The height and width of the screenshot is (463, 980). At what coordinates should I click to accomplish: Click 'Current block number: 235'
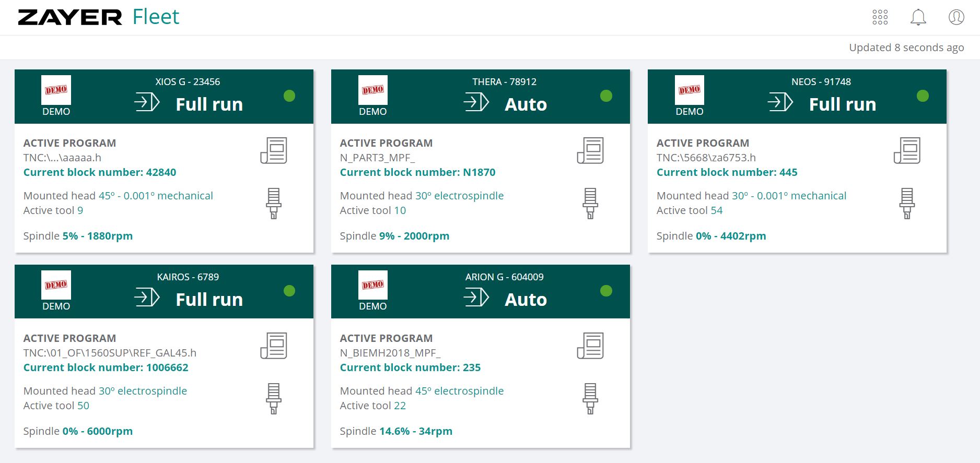[x=410, y=367]
